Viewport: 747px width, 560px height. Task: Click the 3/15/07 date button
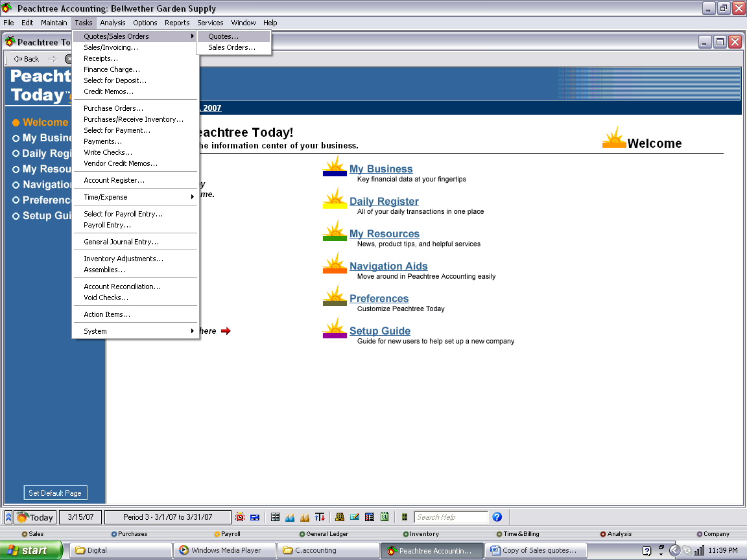point(80,517)
